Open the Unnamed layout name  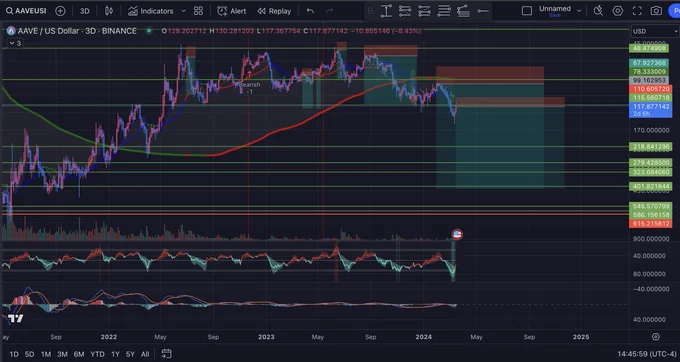click(x=555, y=10)
